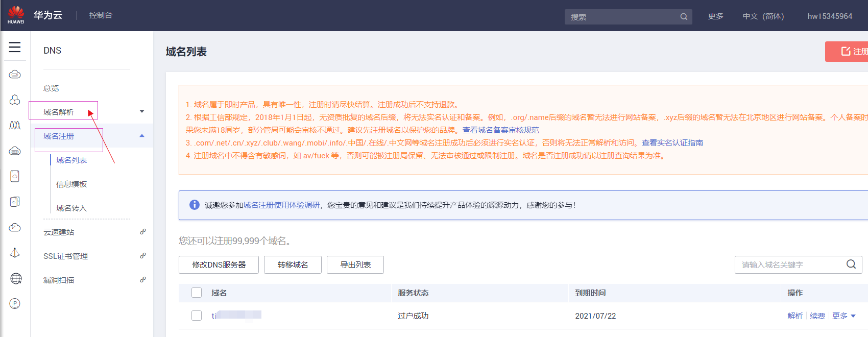Open the 查看域名备案审核规范 link
This screenshot has height=337, width=868.
[x=501, y=130]
